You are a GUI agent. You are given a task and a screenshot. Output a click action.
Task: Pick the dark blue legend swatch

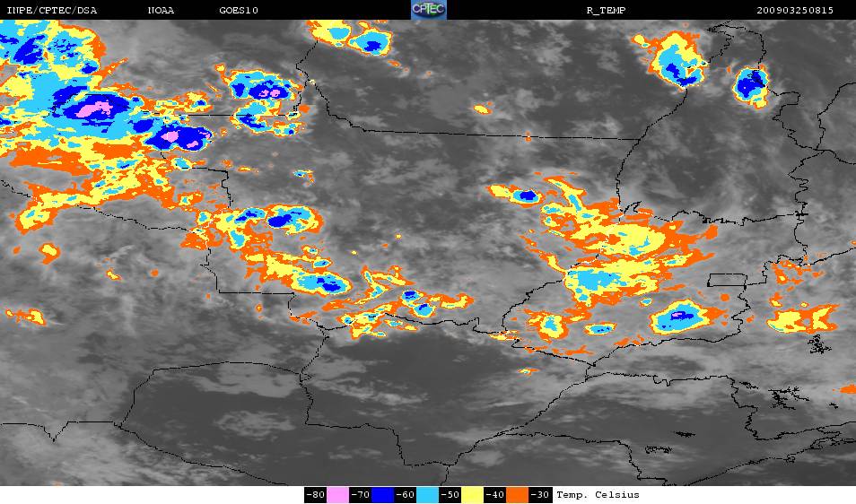[x=383, y=495]
